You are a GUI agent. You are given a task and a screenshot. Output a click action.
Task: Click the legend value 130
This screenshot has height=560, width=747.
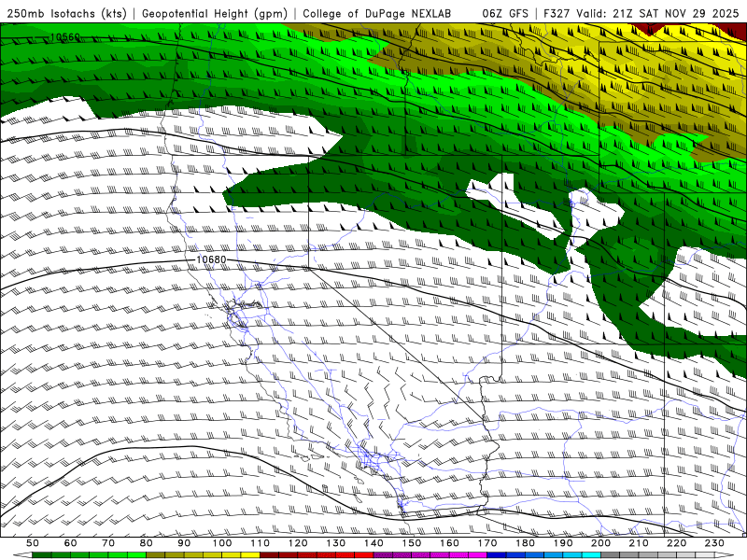coord(336,543)
